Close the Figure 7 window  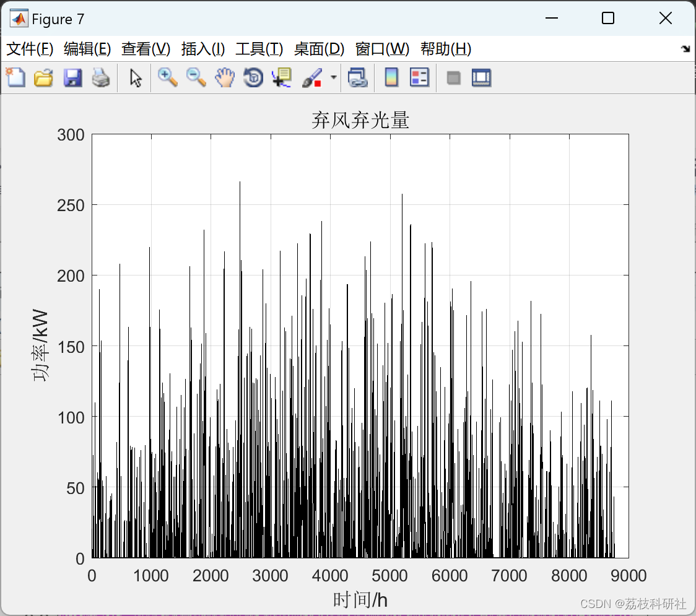[666, 18]
